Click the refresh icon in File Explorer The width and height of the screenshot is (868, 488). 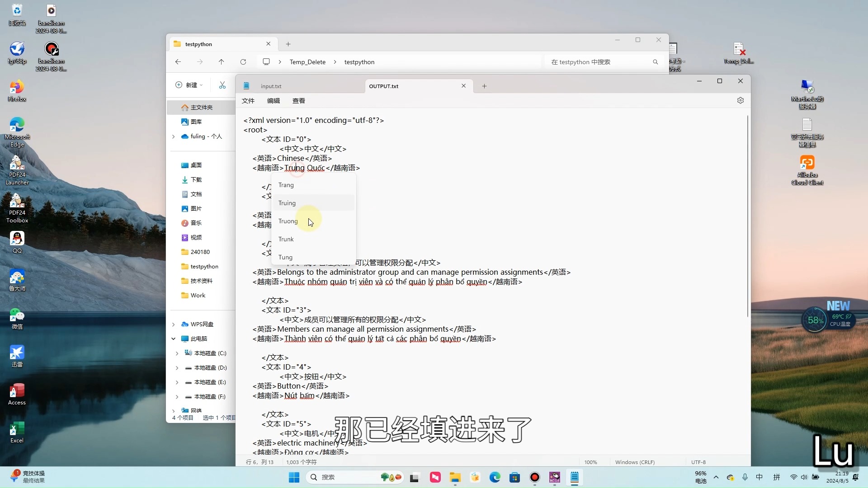[x=243, y=62]
